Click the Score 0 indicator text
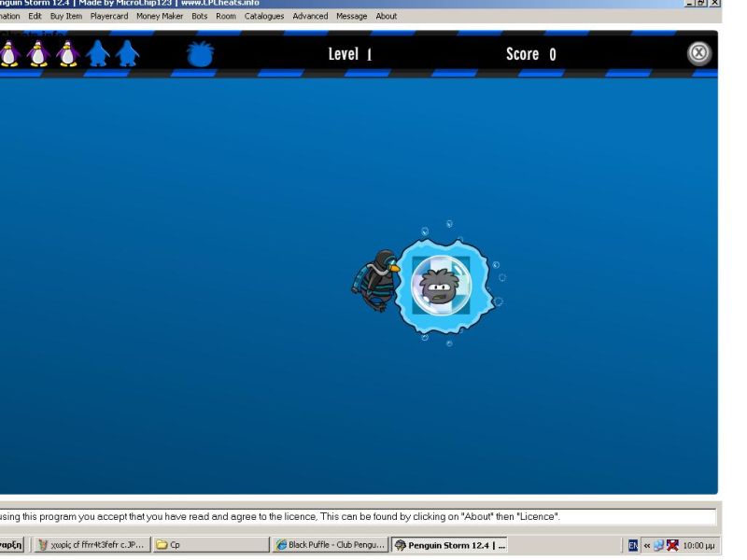 coord(531,54)
